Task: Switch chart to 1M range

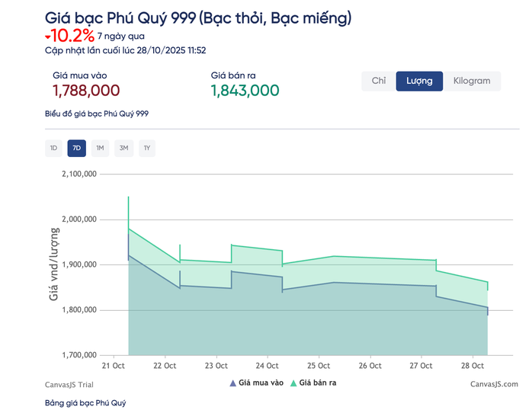Action: click(100, 148)
